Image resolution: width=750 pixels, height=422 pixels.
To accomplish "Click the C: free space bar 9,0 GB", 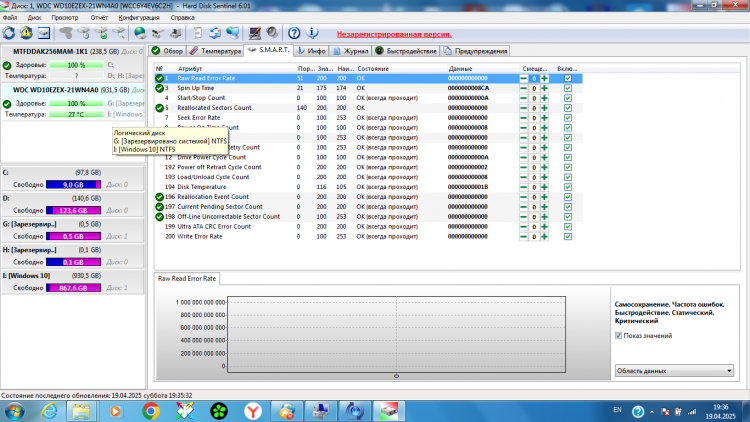I will pos(73,185).
